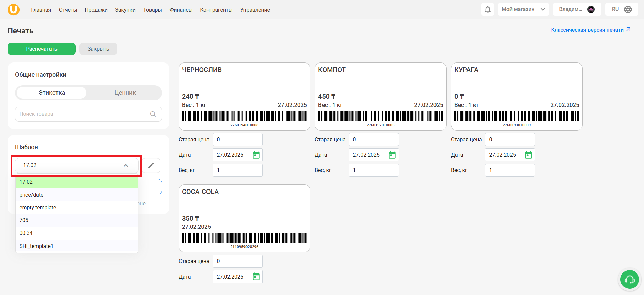Open the Контрагенты menu
This screenshot has height=295, width=644.
(216, 10)
